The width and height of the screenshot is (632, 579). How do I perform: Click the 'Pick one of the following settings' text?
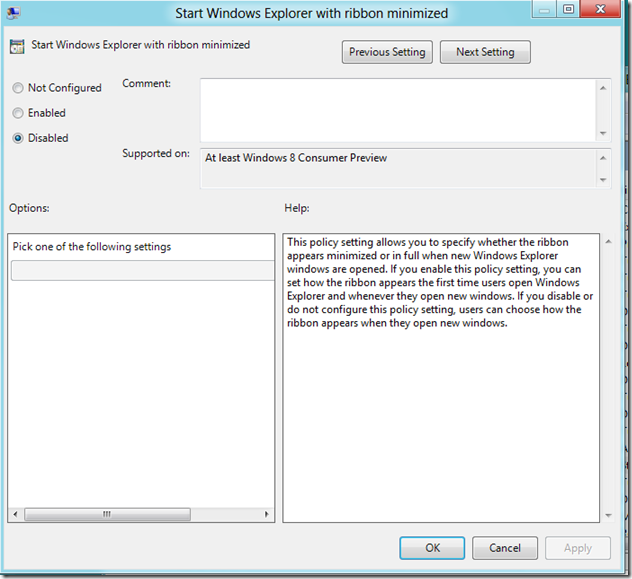pos(92,247)
